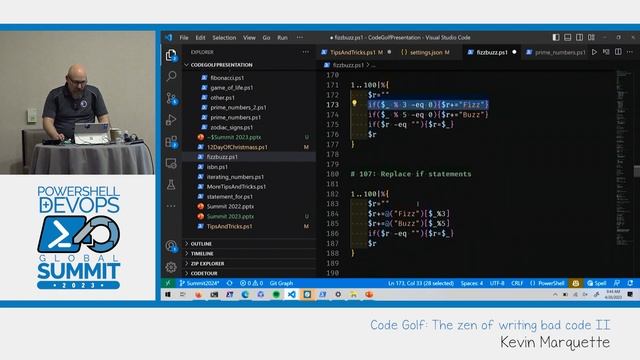Click synchronize changes icon in status bar
This screenshot has height=360, width=640.
click(x=230, y=283)
